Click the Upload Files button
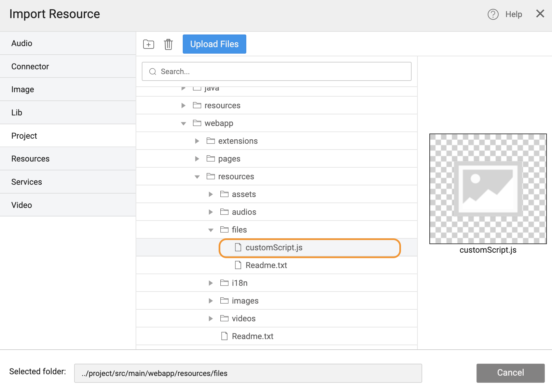The width and height of the screenshot is (552, 392). (214, 44)
